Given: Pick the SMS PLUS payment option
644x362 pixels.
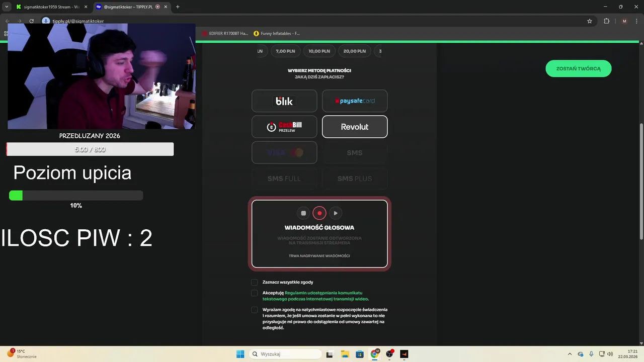Looking at the screenshot, I should (355, 178).
